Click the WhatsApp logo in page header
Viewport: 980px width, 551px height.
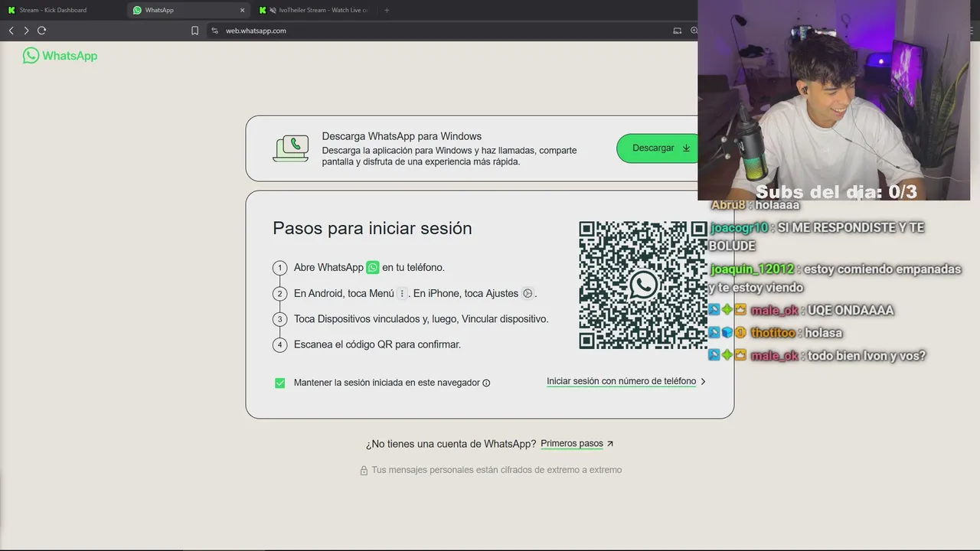[60, 55]
